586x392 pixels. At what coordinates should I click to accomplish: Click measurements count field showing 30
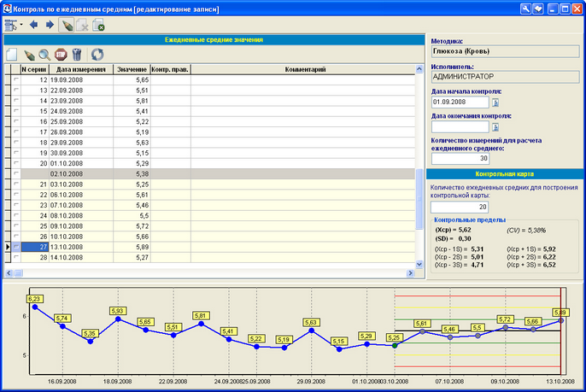click(460, 159)
